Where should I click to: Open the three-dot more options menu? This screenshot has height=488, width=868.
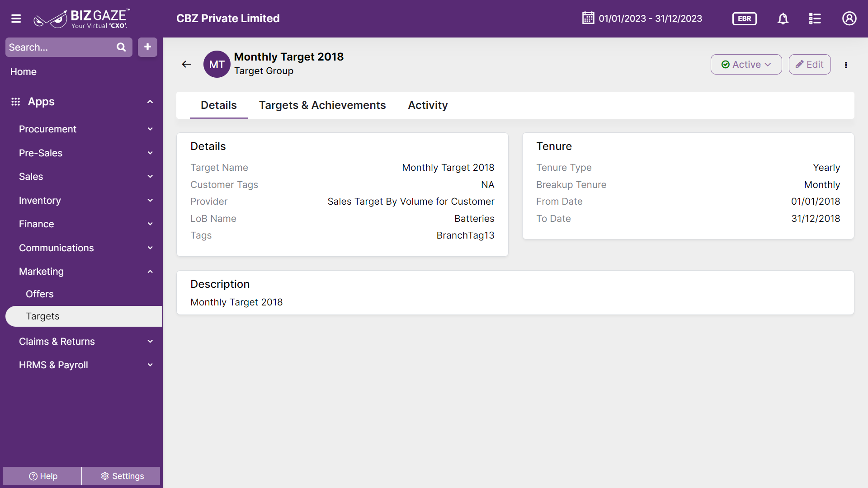[x=846, y=65]
